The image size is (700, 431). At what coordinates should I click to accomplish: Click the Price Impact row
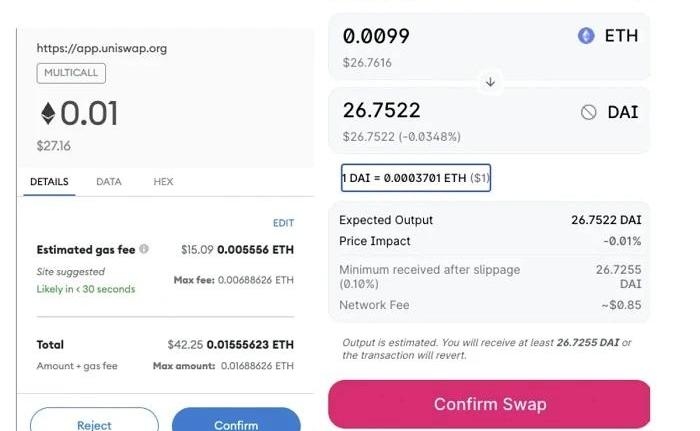[490, 241]
